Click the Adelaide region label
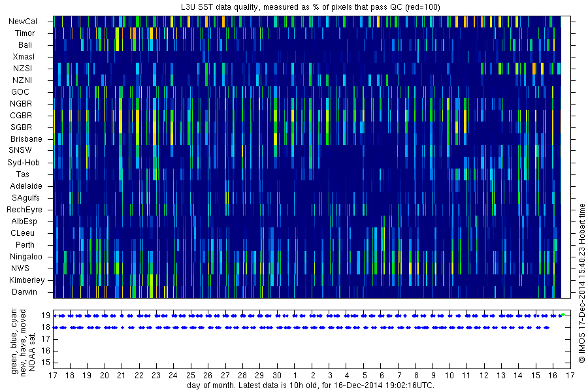The width and height of the screenshot is (588, 392). coord(26,186)
